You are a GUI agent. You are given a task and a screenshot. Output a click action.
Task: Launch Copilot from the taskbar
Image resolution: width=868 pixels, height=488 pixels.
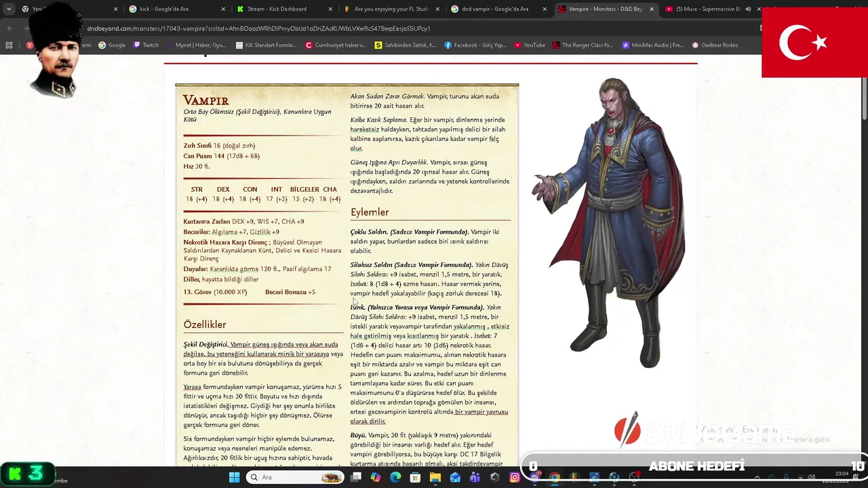pyautogui.click(x=376, y=477)
